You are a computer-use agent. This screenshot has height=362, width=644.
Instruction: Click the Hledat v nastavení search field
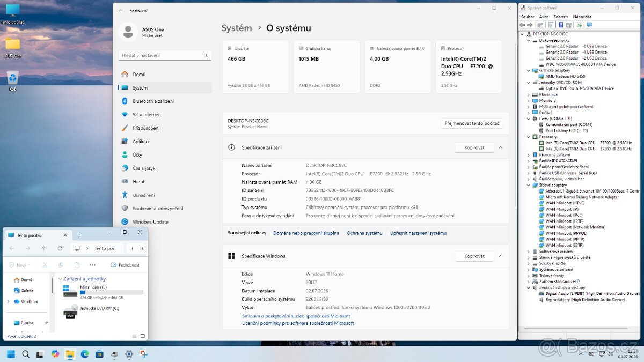click(165, 55)
